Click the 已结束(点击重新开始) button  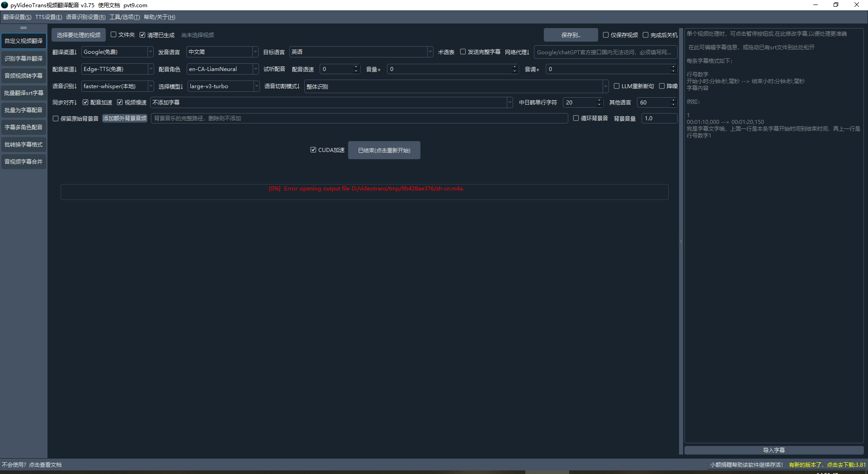384,150
